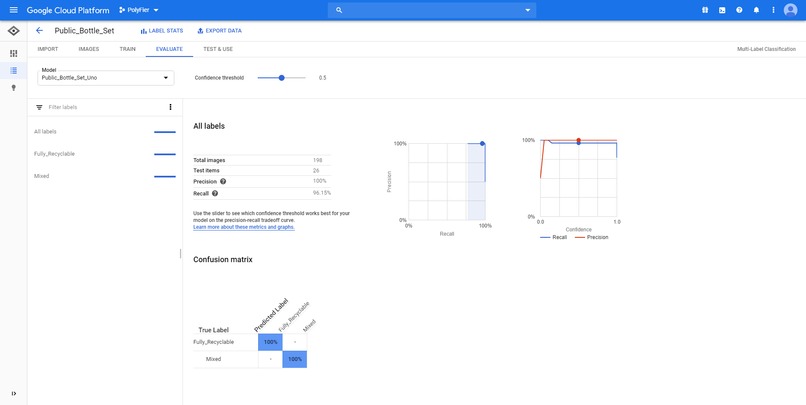Open the gift free trial icon
This screenshot has width=806, height=405.
click(x=705, y=10)
